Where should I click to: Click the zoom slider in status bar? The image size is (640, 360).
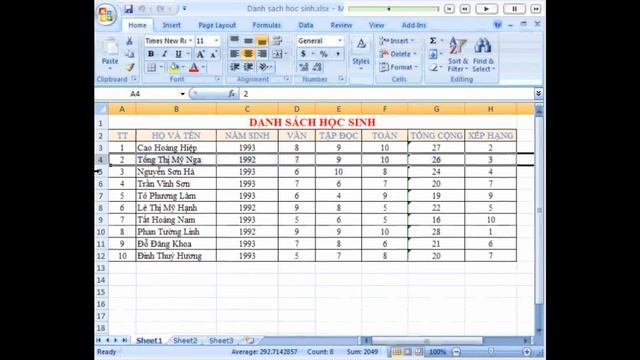coord(491,351)
